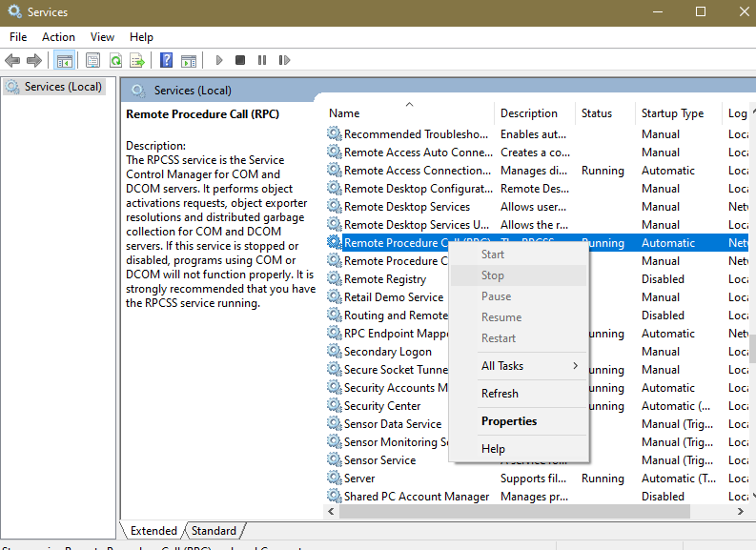Screen dimensions: 756x550
Task: Toggle the Show/Hide Action Pane icon
Action: (189, 60)
